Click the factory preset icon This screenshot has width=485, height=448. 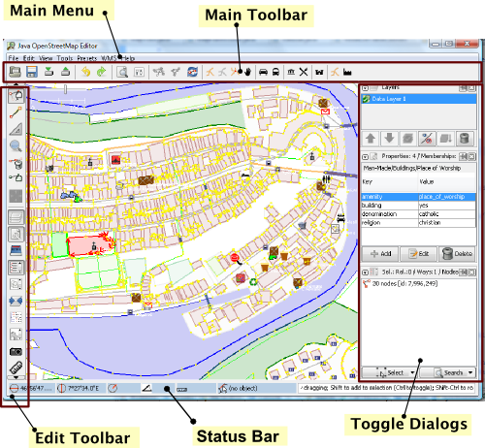tap(347, 72)
